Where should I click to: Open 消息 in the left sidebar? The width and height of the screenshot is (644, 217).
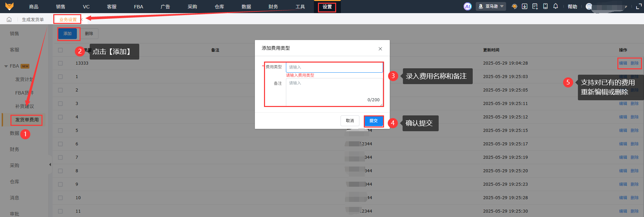(14, 198)
